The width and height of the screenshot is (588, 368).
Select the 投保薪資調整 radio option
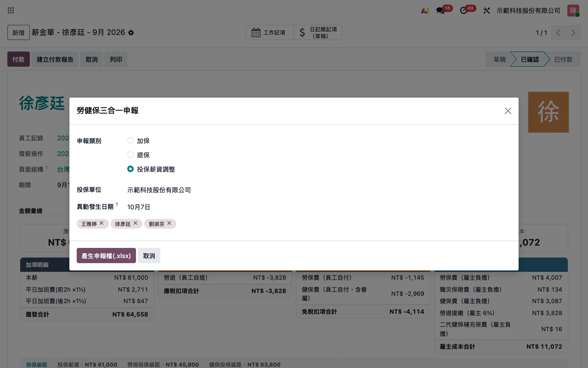(130, 169)
